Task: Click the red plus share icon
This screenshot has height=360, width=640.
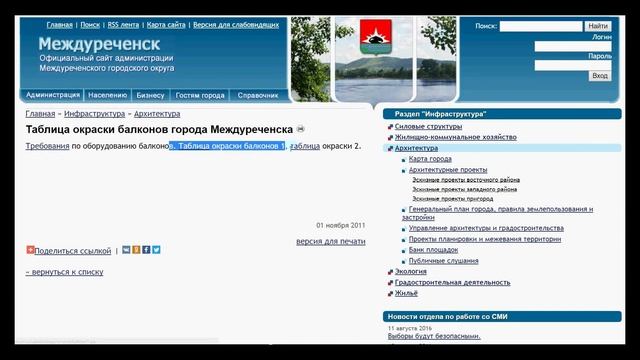Action: coord(30,249)
